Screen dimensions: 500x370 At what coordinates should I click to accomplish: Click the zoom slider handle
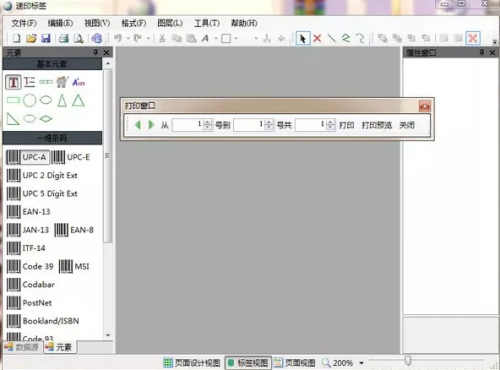pyautogui.click(x=408, y=360)
